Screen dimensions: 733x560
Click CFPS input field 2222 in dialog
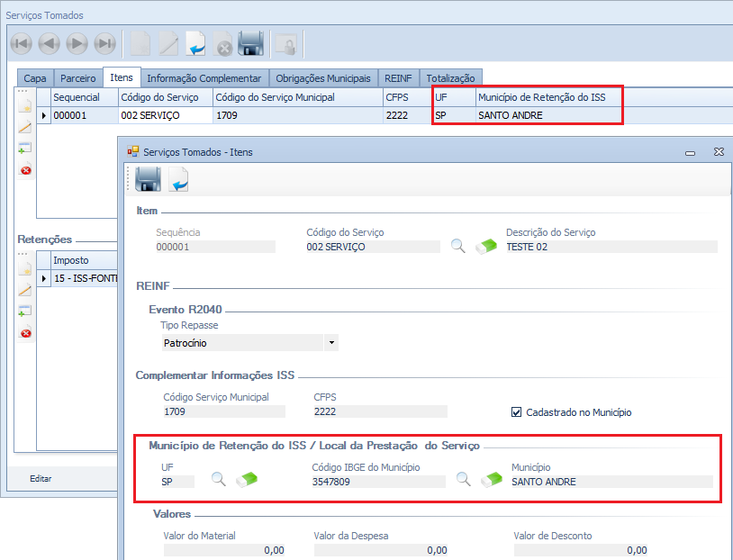tap(380, 411)
